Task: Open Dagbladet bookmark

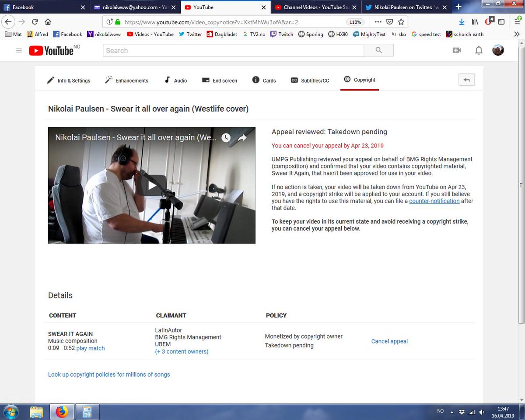Action: pyautogui.click(x=222, y=34)
